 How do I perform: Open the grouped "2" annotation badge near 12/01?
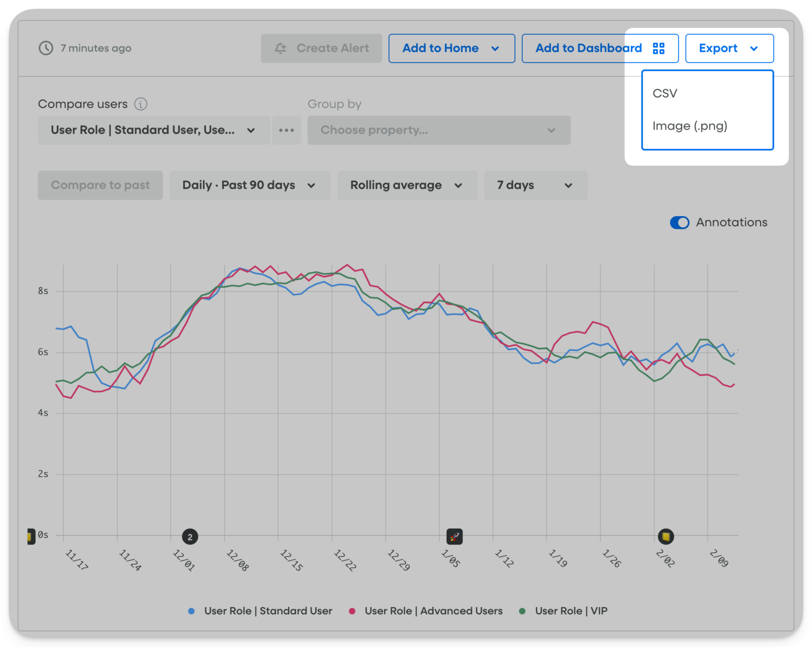click(190, 536)
